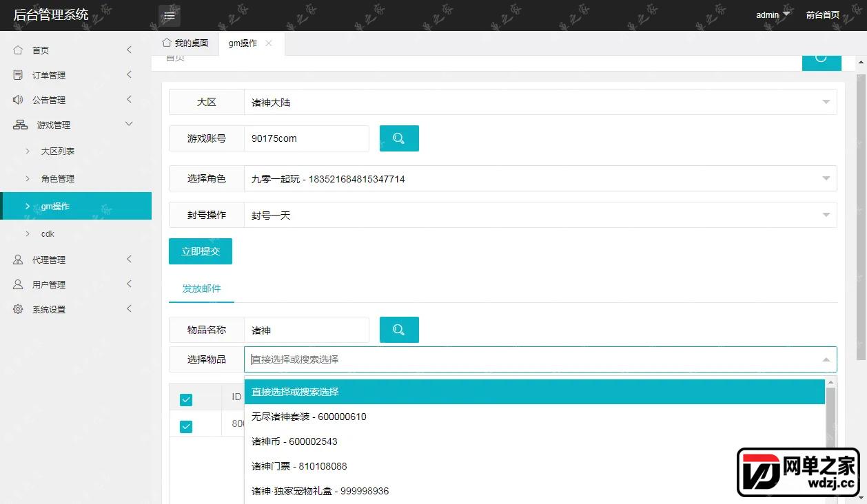Search item name with magnifier button
Screen dimensions: 867x504
399,330
